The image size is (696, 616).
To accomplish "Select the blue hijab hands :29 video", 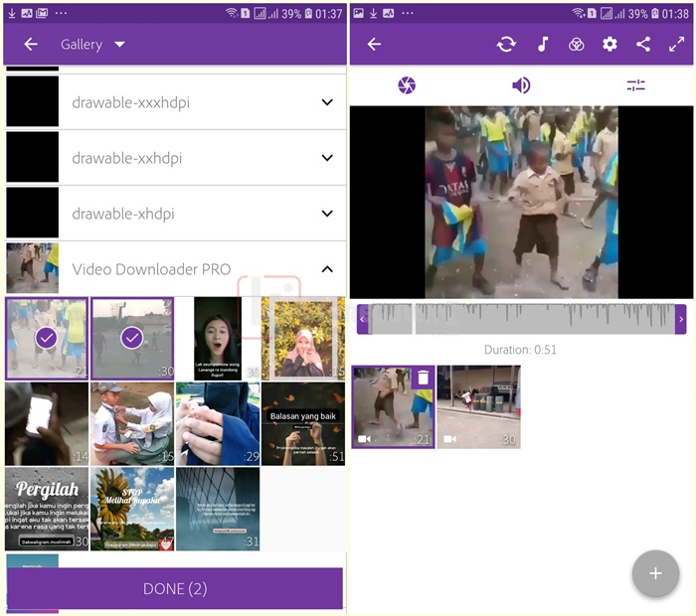I will [218, 424].
